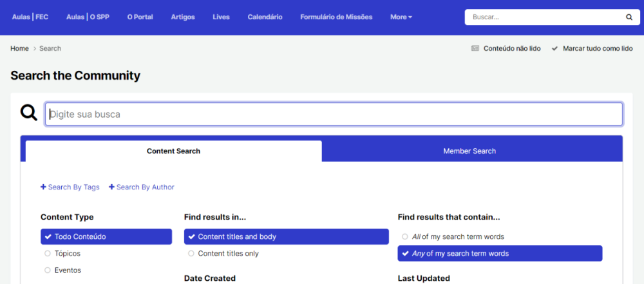Expand the More dropdown menu
This screenshot has width=644, height=284.
click(401, 17)
